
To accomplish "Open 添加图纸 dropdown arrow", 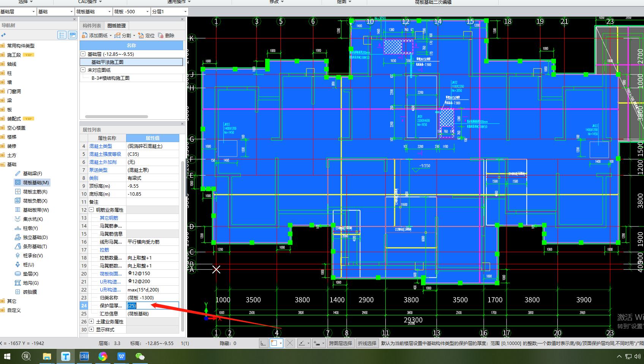I will coord(110,36).
